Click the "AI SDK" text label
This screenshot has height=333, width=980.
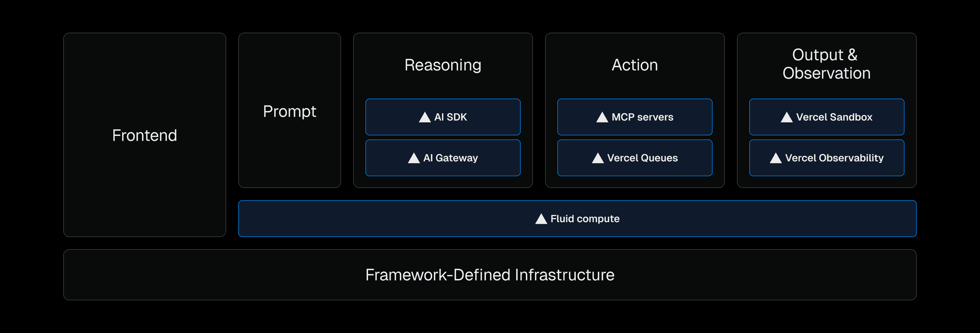click(451, 117)
